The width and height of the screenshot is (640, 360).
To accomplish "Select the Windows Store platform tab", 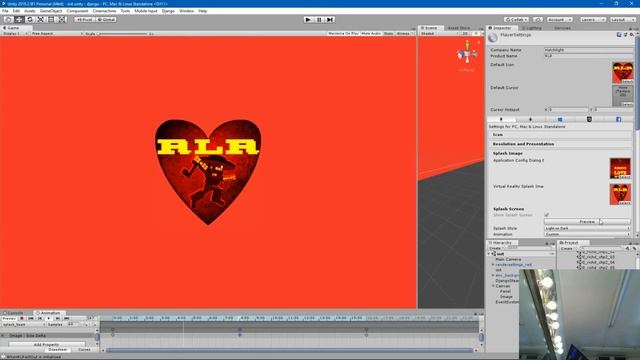I will [560, 119].
